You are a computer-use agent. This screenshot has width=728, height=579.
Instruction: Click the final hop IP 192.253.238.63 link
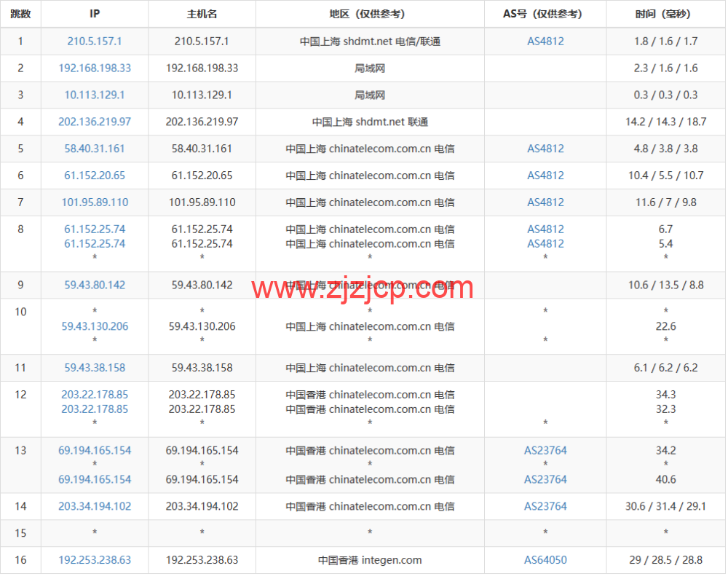(94, 560)
